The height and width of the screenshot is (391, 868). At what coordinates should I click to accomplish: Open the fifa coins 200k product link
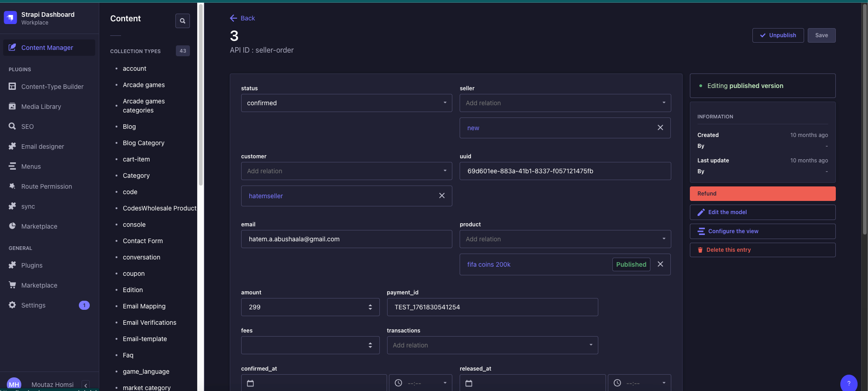point(489,264)
